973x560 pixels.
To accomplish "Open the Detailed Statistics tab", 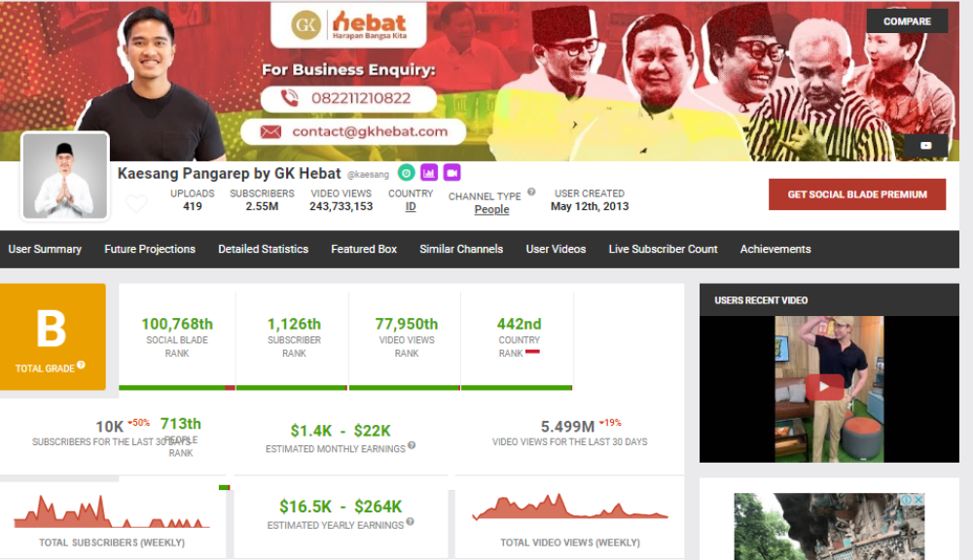I will click(x=263, y=249).
